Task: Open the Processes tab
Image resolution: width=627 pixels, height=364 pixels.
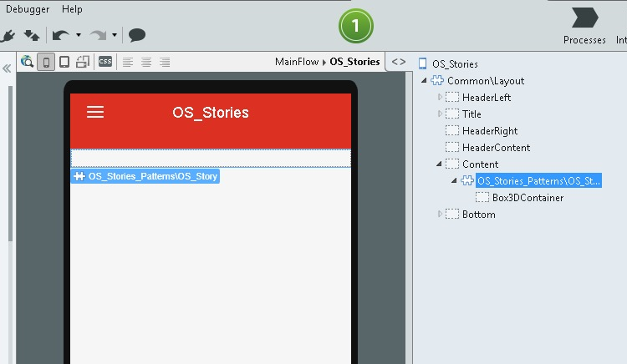Action: (584, 26)
